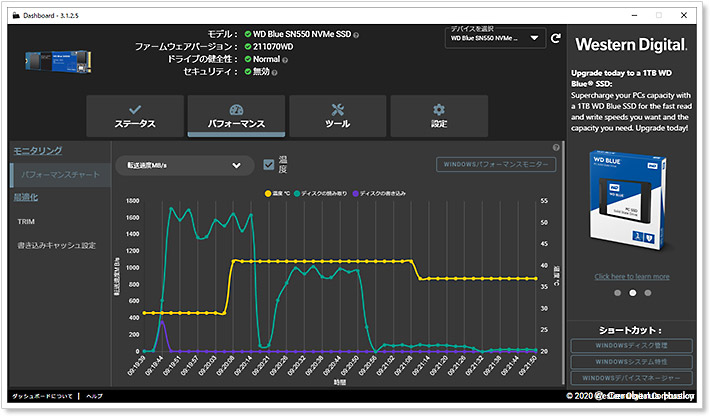Click the WD Blue SN550 drive image
This screenshot has height=416, width=710.
pyautogui.click(x=58, y=62)
